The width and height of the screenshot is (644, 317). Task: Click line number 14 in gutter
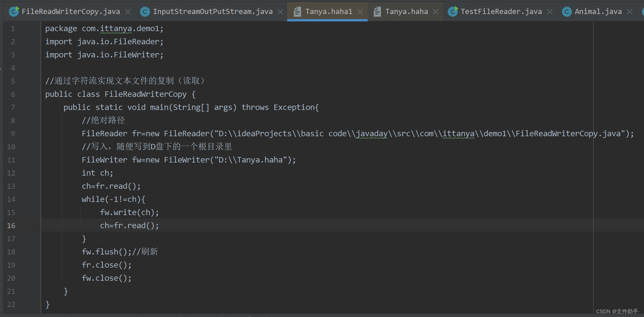pyautogui.click(x=11, y=199)
